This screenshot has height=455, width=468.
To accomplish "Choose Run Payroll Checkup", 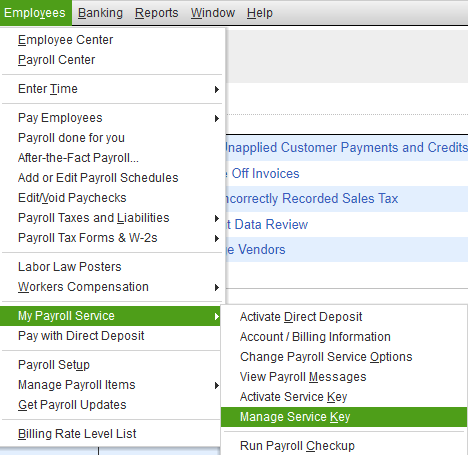I will click(344, 445).
